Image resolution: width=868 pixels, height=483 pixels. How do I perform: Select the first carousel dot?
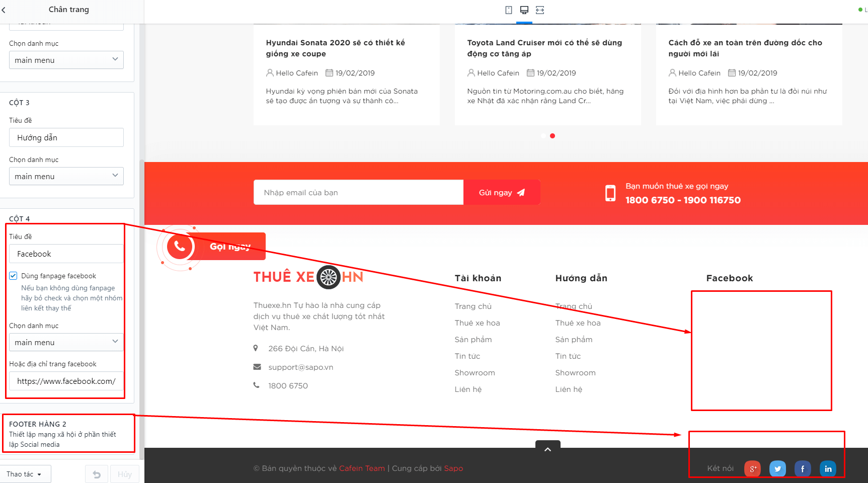coord(543,136)
